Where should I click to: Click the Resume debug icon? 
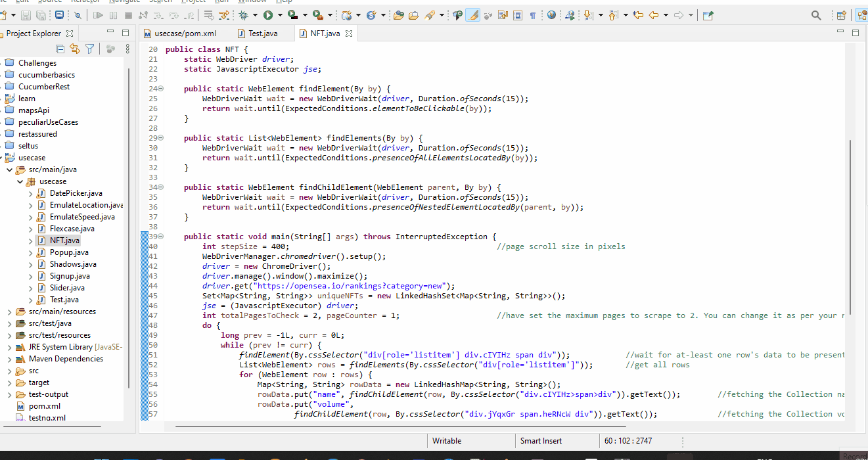coord(98,15)
